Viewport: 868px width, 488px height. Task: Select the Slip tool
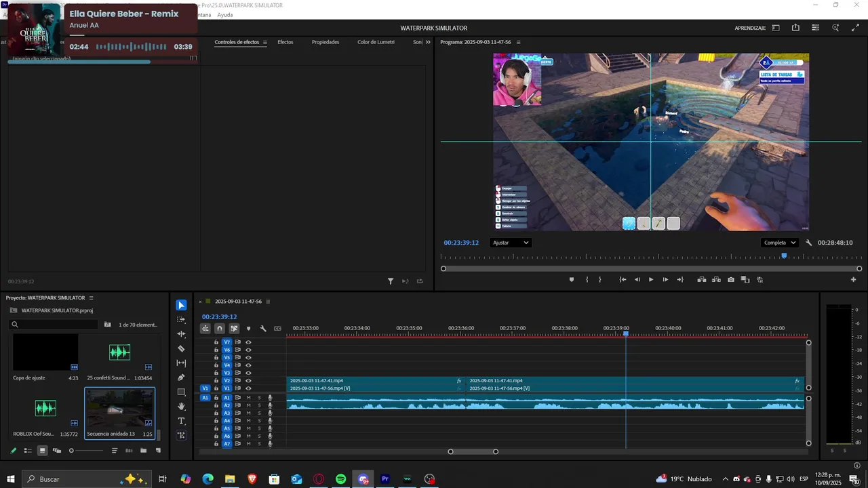[181, 363]
